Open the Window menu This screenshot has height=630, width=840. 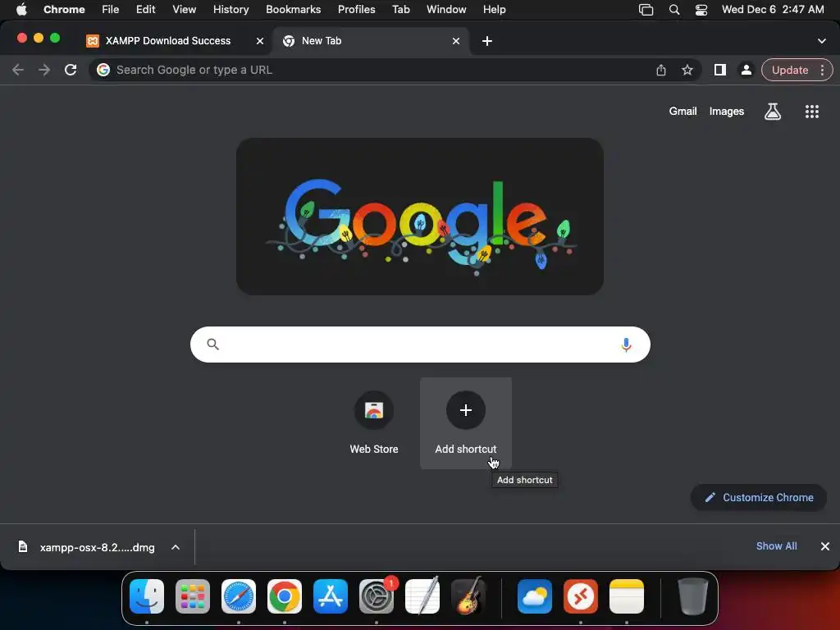pos(446,10)
